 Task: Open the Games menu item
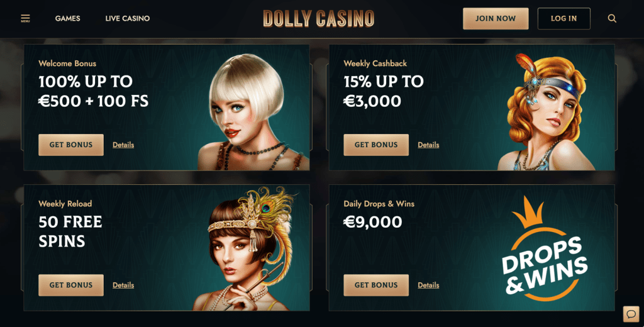(x=68, y=18)
